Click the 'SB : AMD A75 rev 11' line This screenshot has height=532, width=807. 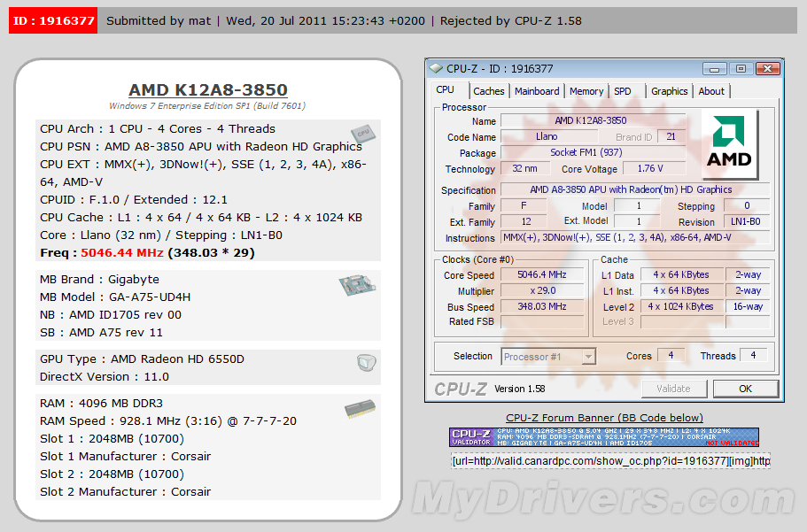101,333
